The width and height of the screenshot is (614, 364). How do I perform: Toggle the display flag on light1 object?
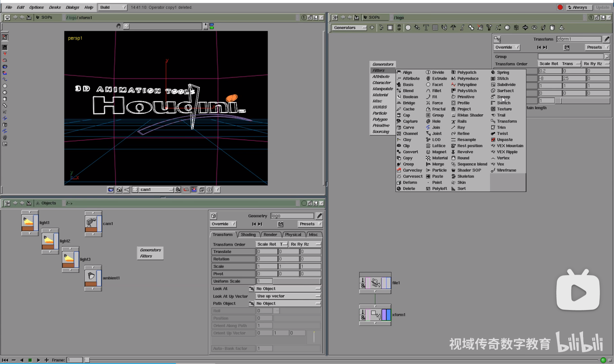point(36,223)
